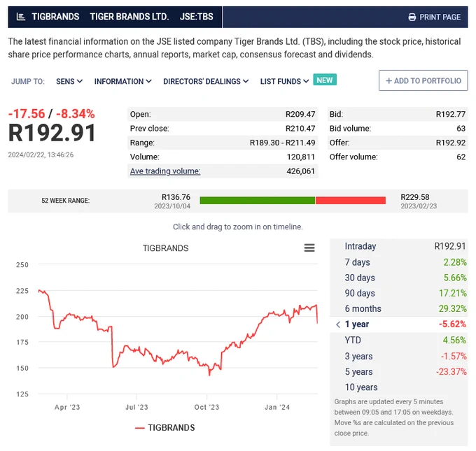476x451 pixels.
Task: Click the Oct '23 axis label
Action: 206,408
